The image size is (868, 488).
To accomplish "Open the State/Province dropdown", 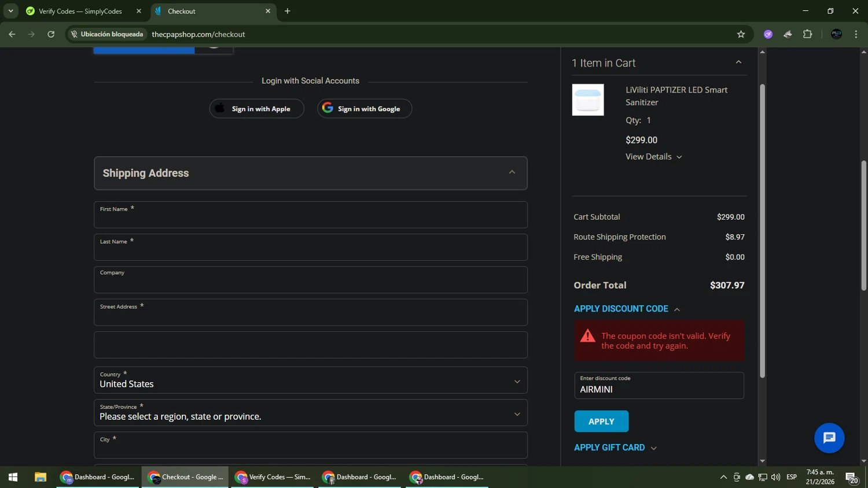I will coord(311,412).
